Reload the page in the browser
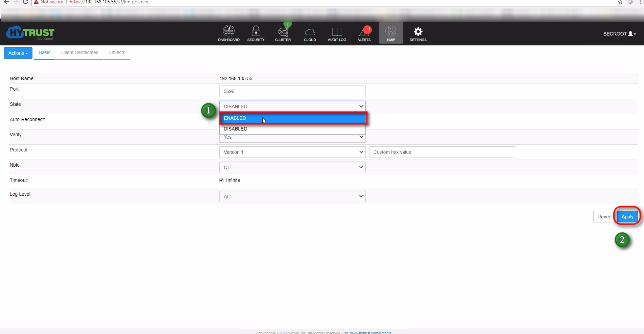 [x=25, y=2]
